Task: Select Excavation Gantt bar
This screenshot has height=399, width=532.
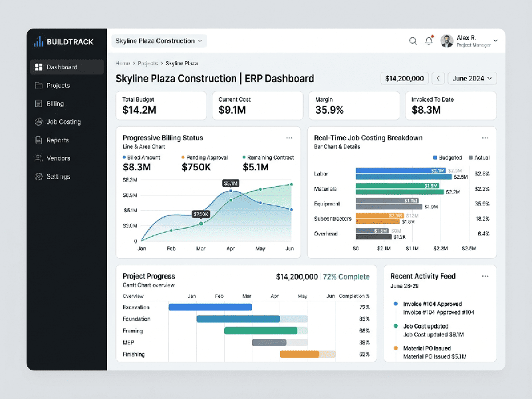Action: 210,307
